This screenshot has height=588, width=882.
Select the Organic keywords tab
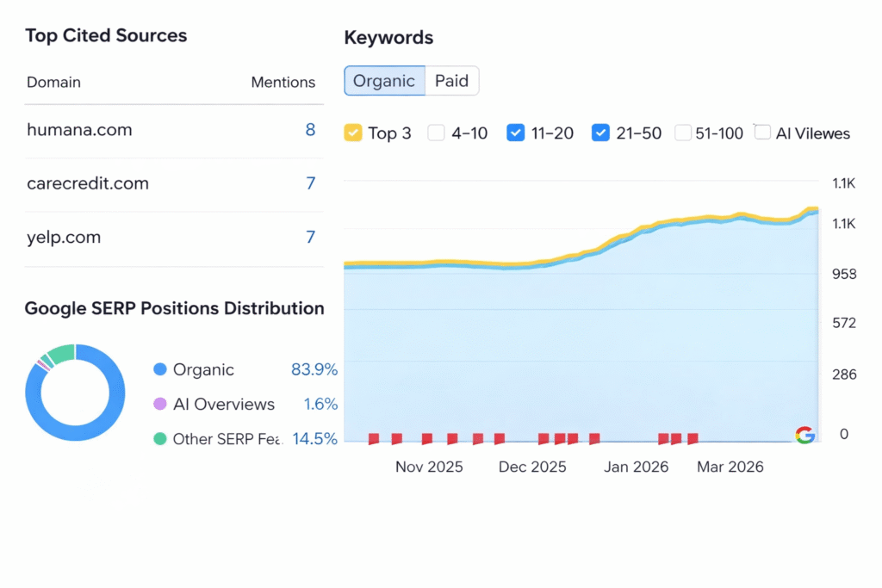(x=384, y=81)
